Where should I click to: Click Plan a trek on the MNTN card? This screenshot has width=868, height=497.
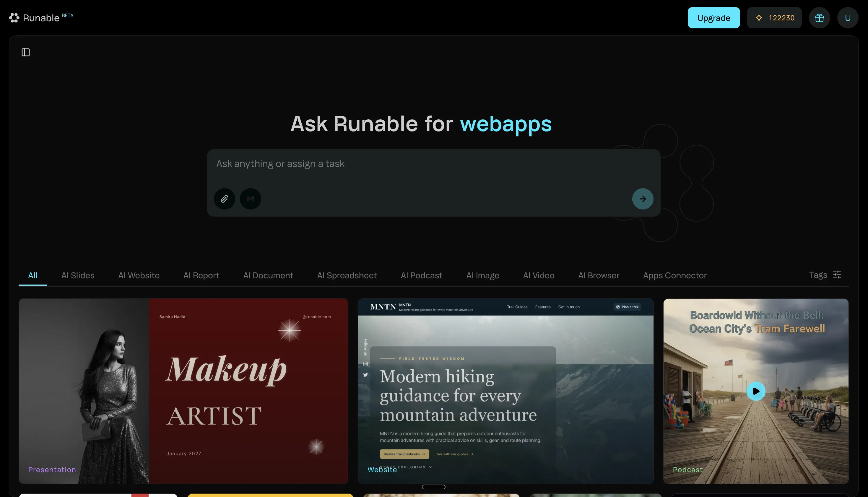click(627, 306)
